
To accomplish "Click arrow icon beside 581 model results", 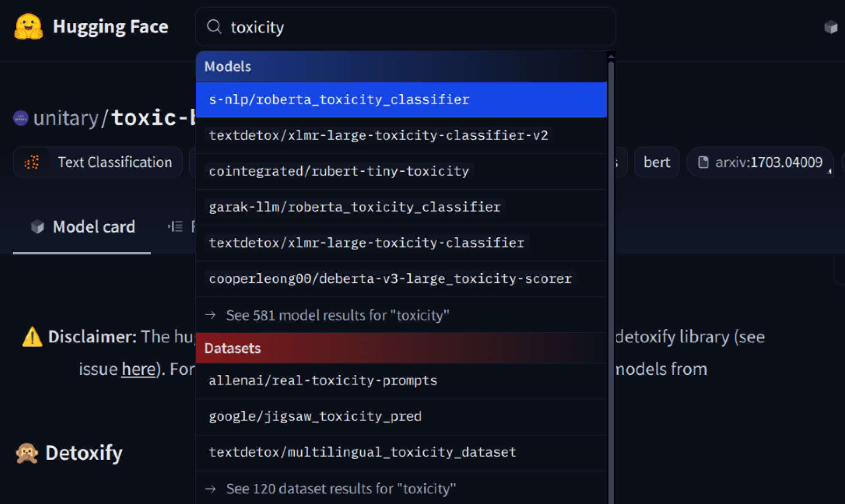I will 211,315.
